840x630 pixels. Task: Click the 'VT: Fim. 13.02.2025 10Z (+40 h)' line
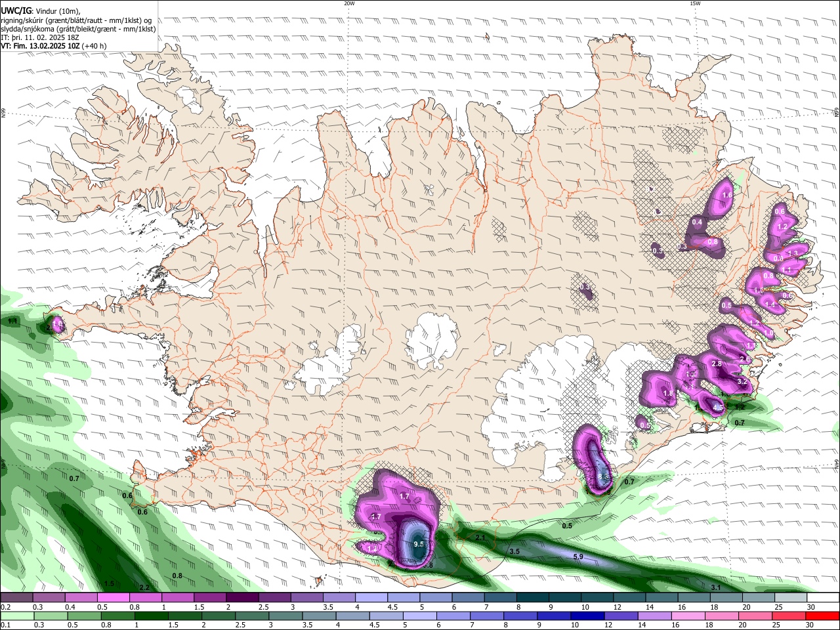(x=53, y=46)
